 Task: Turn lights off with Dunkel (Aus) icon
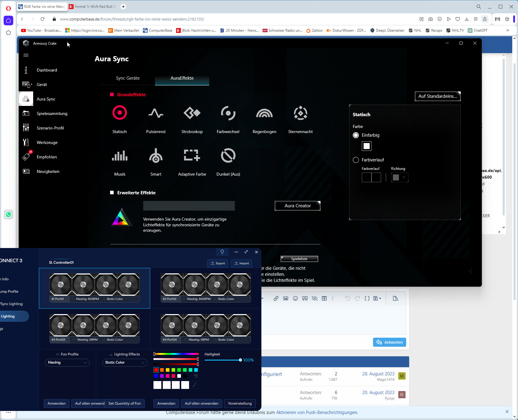click(x=228, y=156)
